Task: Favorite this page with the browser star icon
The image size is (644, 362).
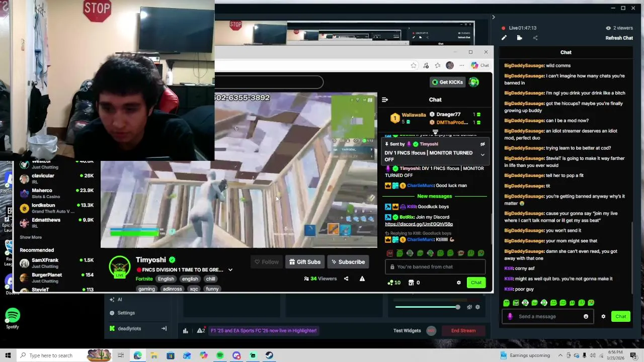Action: 413,65
